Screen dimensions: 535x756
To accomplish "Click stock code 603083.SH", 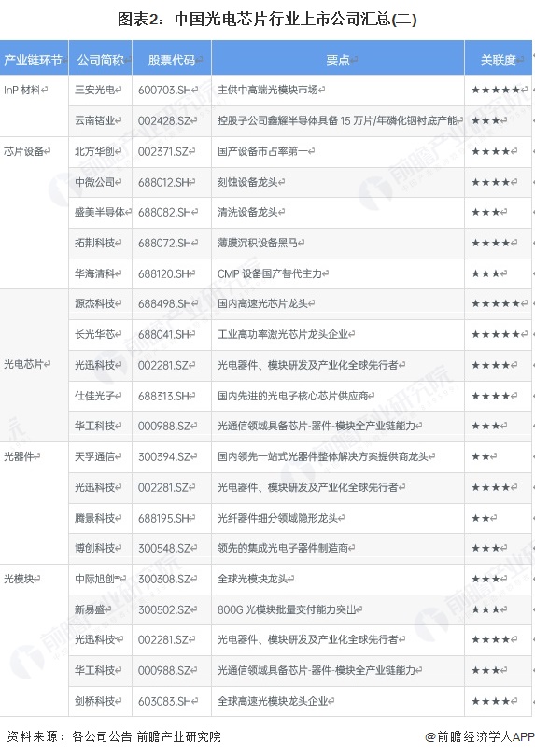I will (165, 701).
